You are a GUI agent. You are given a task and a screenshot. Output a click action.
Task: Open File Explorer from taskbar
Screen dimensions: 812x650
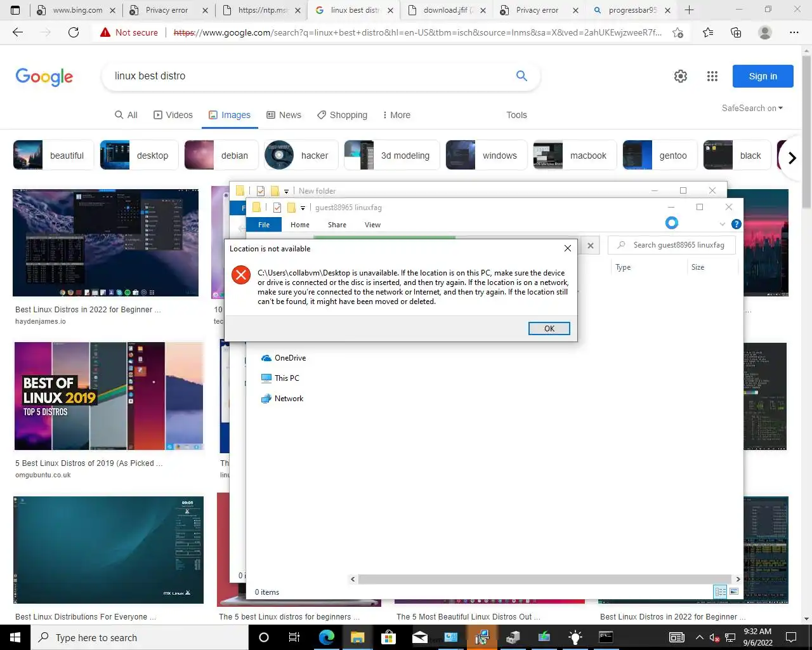357,637
